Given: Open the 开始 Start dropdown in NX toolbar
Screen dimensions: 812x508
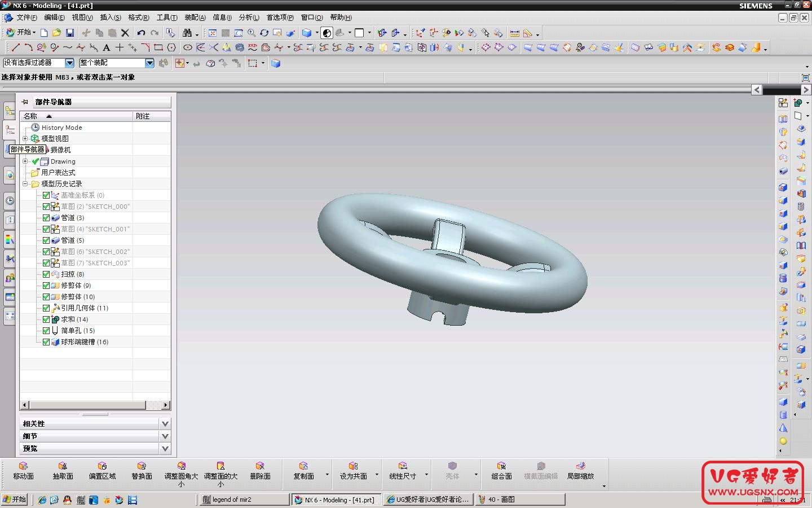Looking at the screenshot, I should tap(20, 33).
